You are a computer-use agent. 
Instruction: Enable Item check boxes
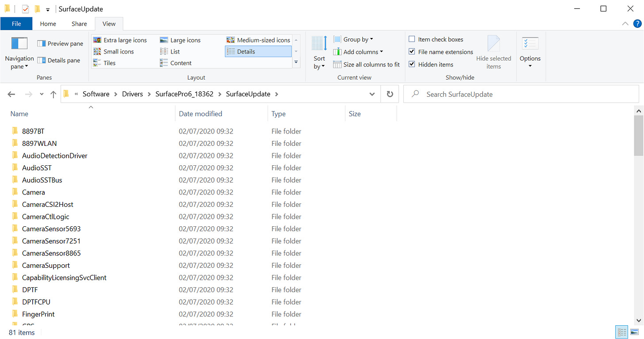click(x=436, y=39)
